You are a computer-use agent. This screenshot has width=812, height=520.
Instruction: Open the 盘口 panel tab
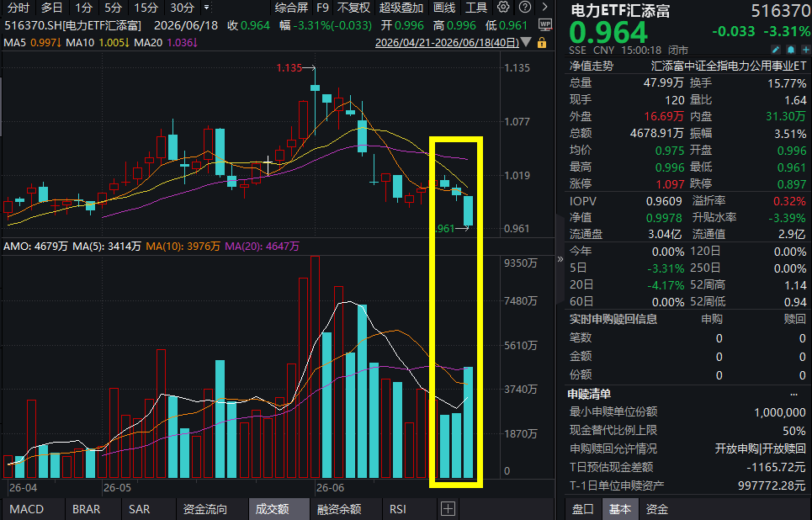(x=582, y=509)
